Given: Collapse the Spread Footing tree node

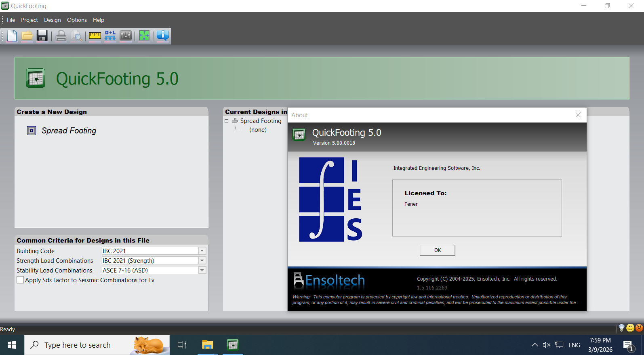Looking at the screenshot, I should pos(227,121).
